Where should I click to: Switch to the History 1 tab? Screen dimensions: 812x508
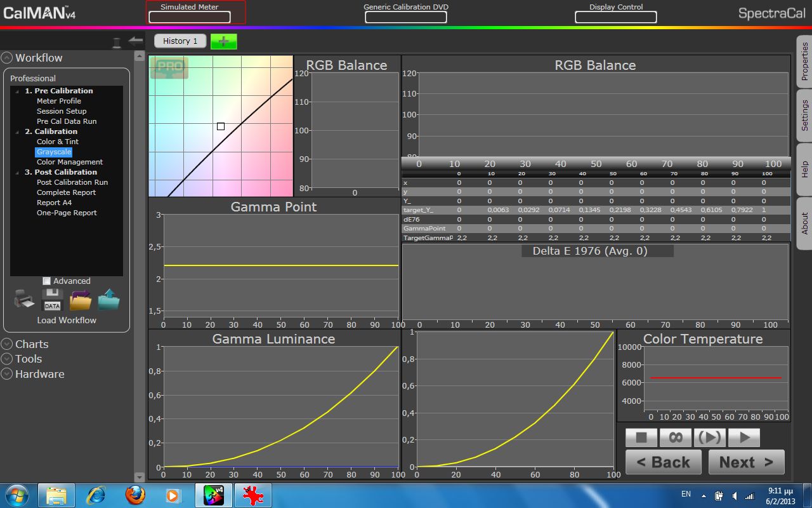click(x=180, y=41)
